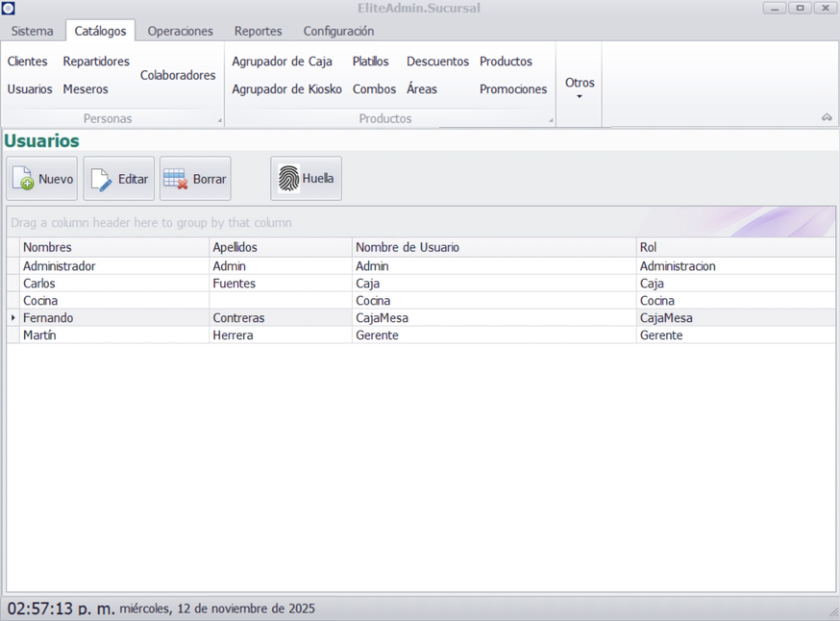Click the Borrar delete icon
840x621 pixels.
(176, 179)
